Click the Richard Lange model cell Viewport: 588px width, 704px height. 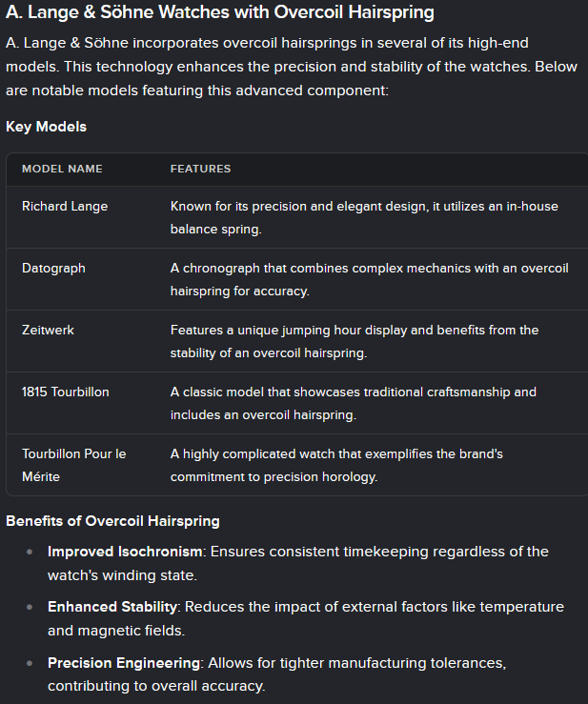[65, 206]
